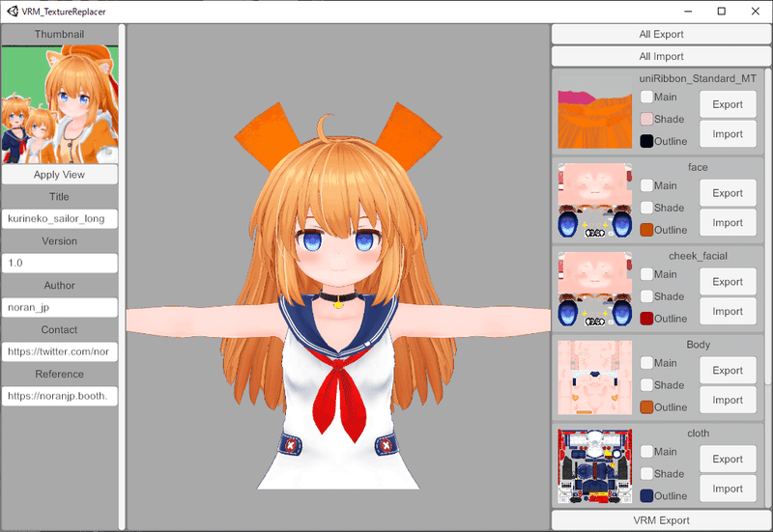Image resolution: width=773 pixels, height=532 pixels.
Task: Focus the Title field kurineko_sailor_long
Action: 60,219
